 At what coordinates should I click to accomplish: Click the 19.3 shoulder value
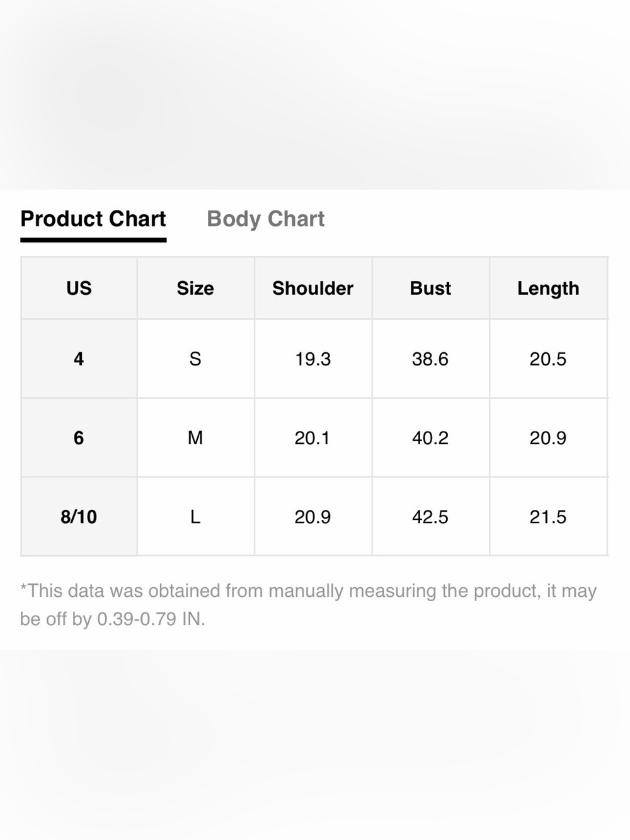[x=312, y=359]
